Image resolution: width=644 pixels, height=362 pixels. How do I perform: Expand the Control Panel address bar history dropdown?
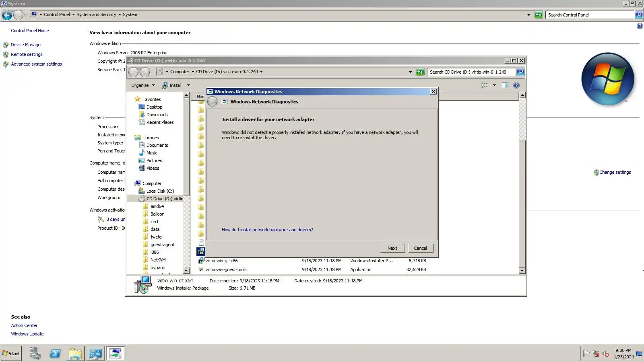pos(528,15)
